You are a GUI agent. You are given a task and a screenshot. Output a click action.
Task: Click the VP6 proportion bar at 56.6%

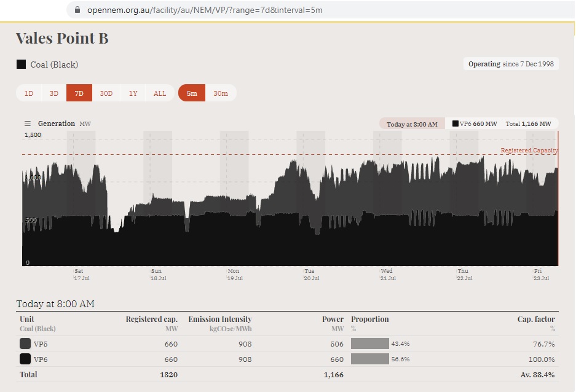370,359
